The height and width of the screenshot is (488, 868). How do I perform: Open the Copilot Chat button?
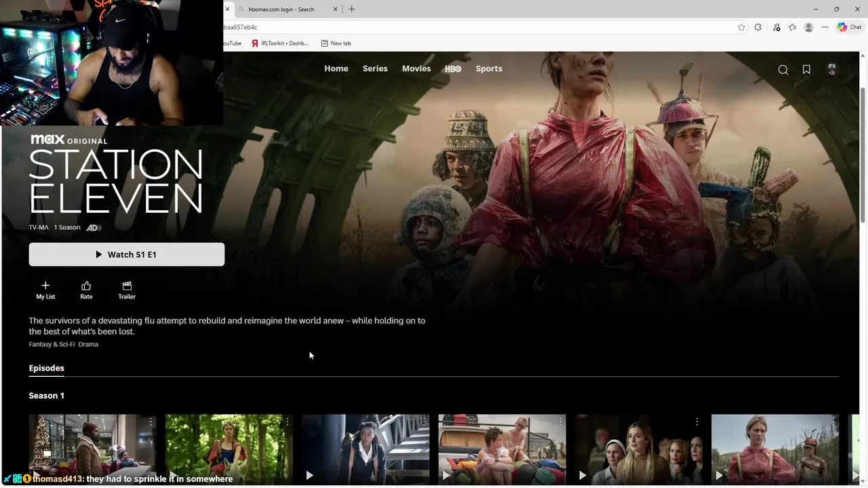point(849,27)
